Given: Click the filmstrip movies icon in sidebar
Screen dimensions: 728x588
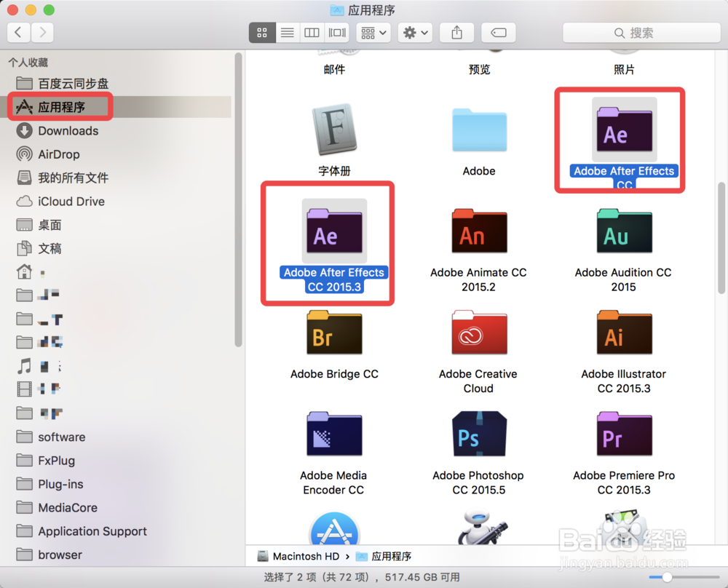Looking at the screenshot, I should coord(24,389).
